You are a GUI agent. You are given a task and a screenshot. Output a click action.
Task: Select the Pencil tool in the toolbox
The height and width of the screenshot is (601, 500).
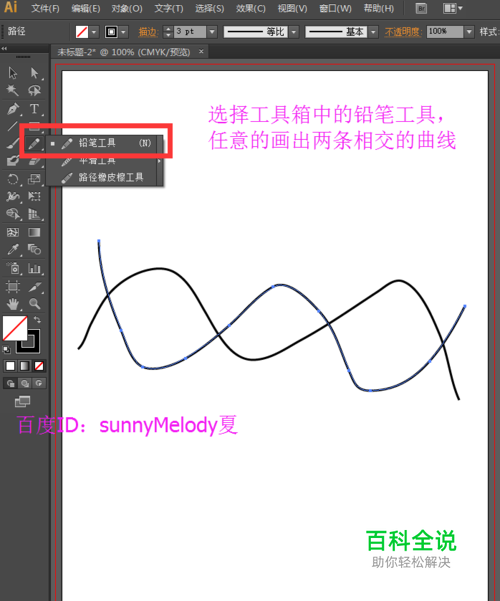34,144
